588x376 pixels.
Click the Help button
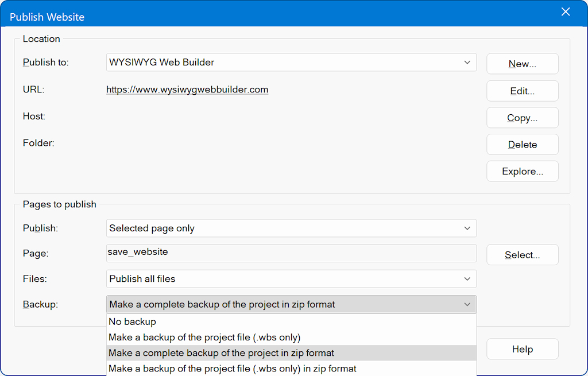click(522, 349)
